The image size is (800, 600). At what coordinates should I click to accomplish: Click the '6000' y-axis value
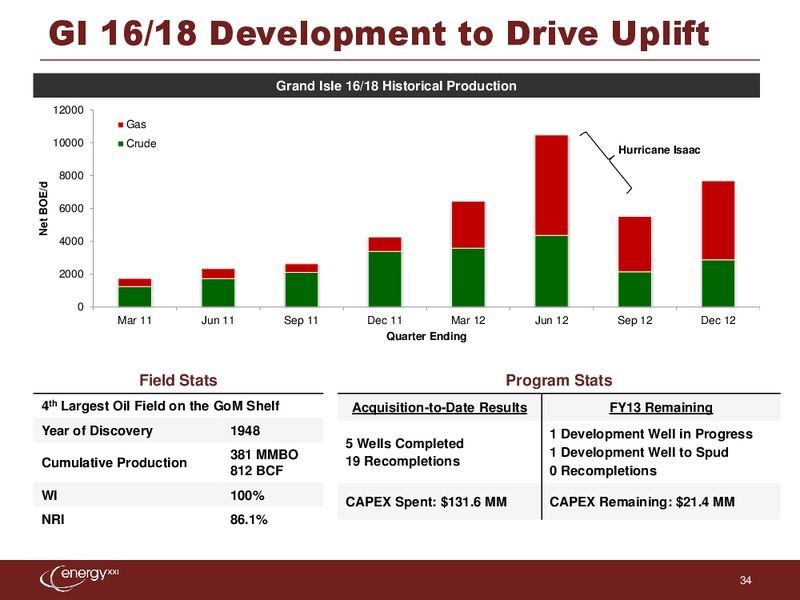click(71, 209)
